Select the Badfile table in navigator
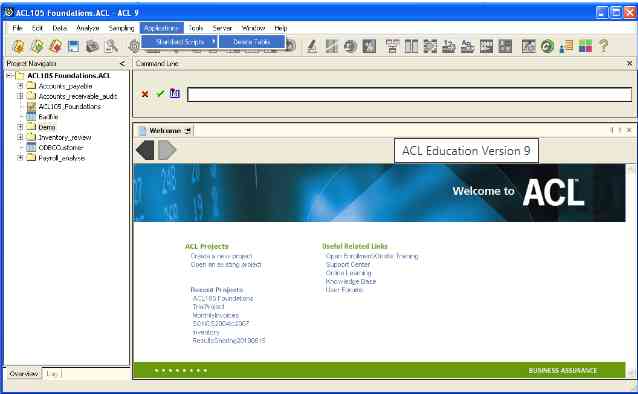Screen dimensions: 638x394 [x=48, y=117]
